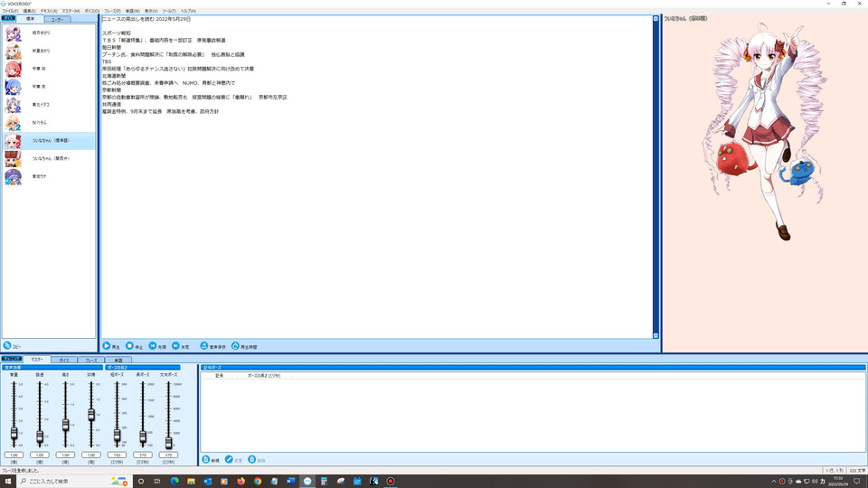The height and width of the screenshot is (488, 868).
Task: Open the フレーズ(P) menu
Action: (x=112, y=11)
